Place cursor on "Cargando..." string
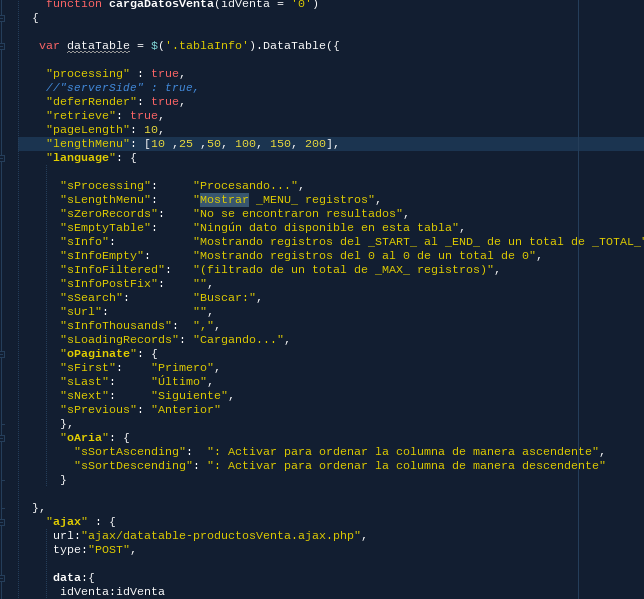644x599 pixels. pos(238,340)
